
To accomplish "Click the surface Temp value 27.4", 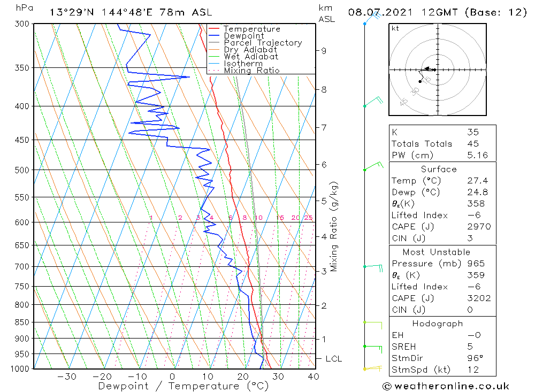I will [x=477, y=181].
